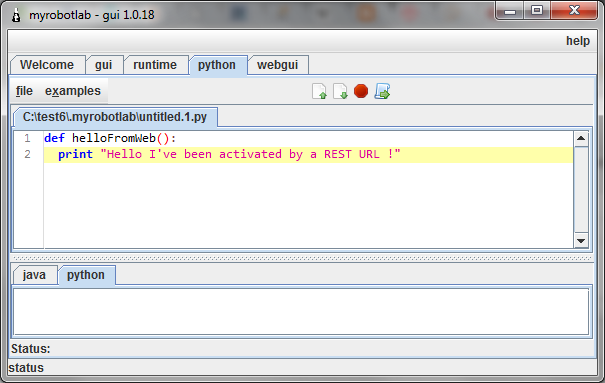Open the help menu
This screenshot has height=383, width=605.
(578, 41)
